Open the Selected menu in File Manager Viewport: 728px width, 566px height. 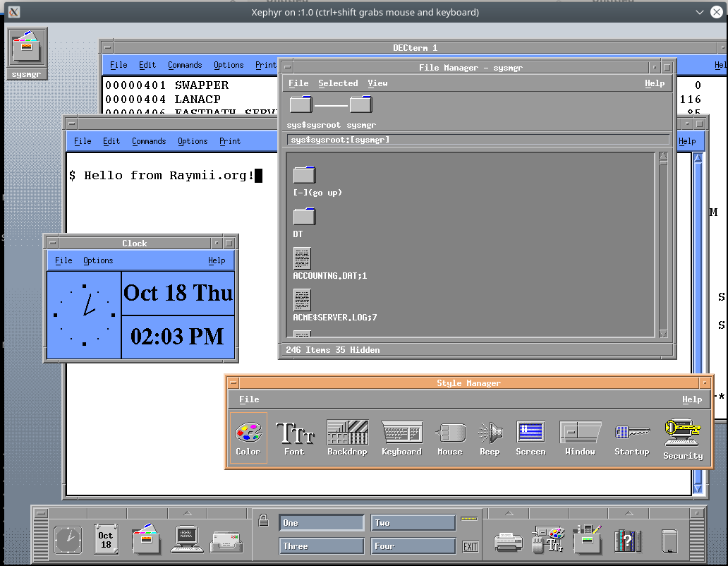(338, 83)
